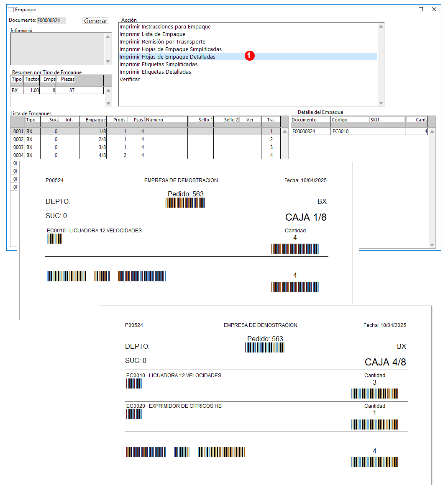Click the Piezas column header
The height and width of the screenshot is (494, 448).
[x=66, y=79]
